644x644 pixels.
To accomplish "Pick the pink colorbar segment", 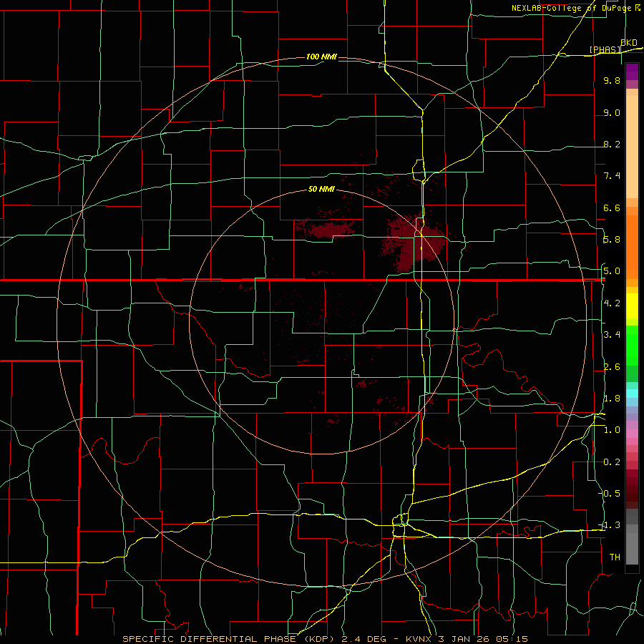I will (x=632, y=434).
